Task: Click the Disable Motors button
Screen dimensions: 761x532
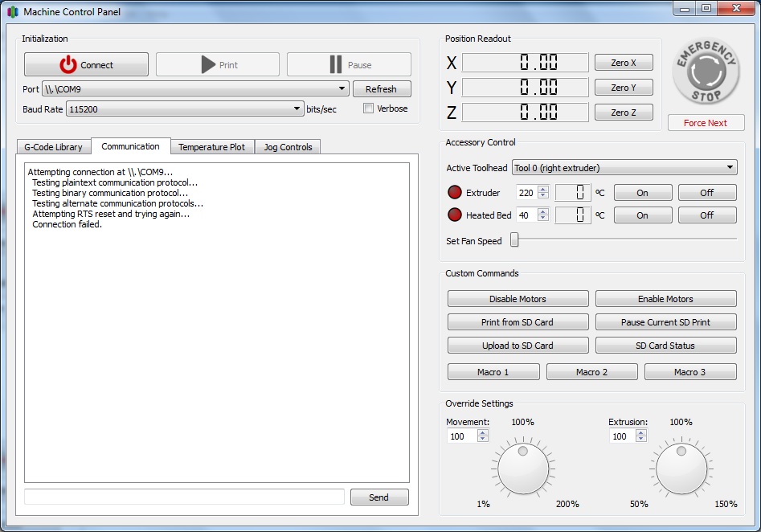Action: pyautogui.click(x=518, y=299)
